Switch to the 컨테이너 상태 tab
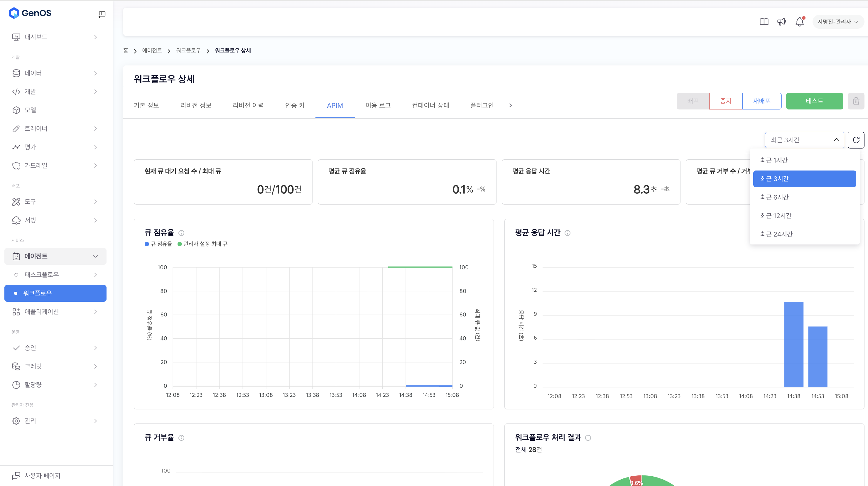This screenshot has height=486, width=868. point(430,105)
